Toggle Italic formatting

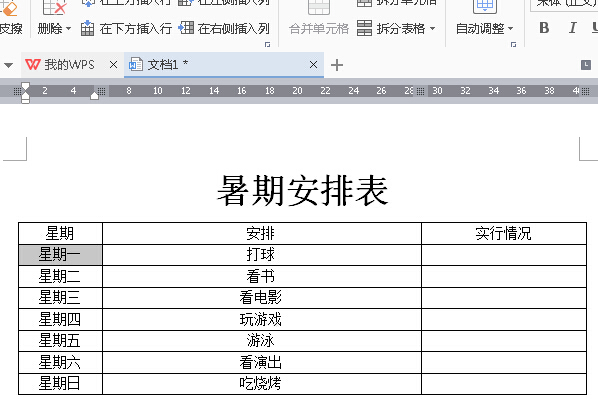click(x=572, y=28)
